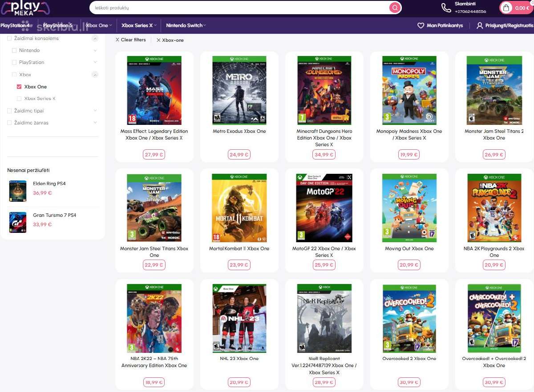The width and height of the screenshot is (534, 392).
Task: Expand the Žaidimo žanras chevron
Action: 95,123
